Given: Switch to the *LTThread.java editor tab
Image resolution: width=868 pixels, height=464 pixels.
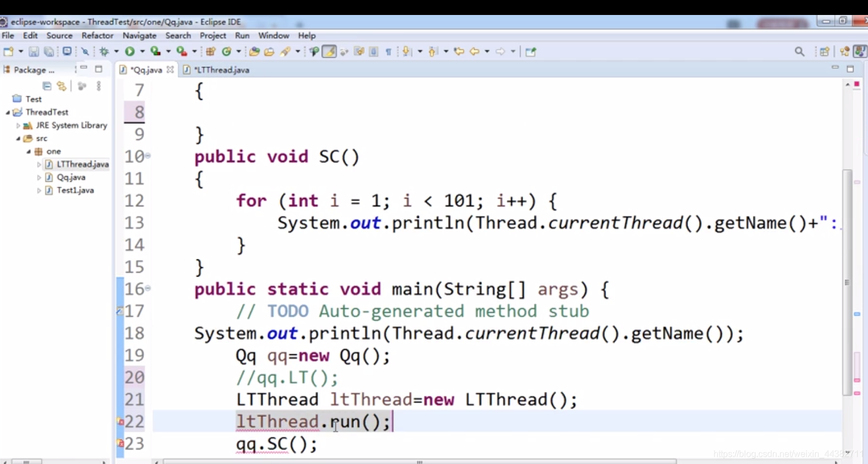Looking at the screenshot, I should pos(216,70).
